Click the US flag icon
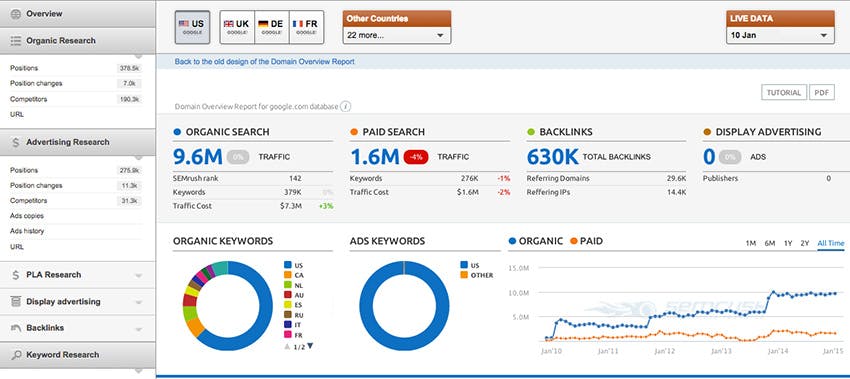 184,24
